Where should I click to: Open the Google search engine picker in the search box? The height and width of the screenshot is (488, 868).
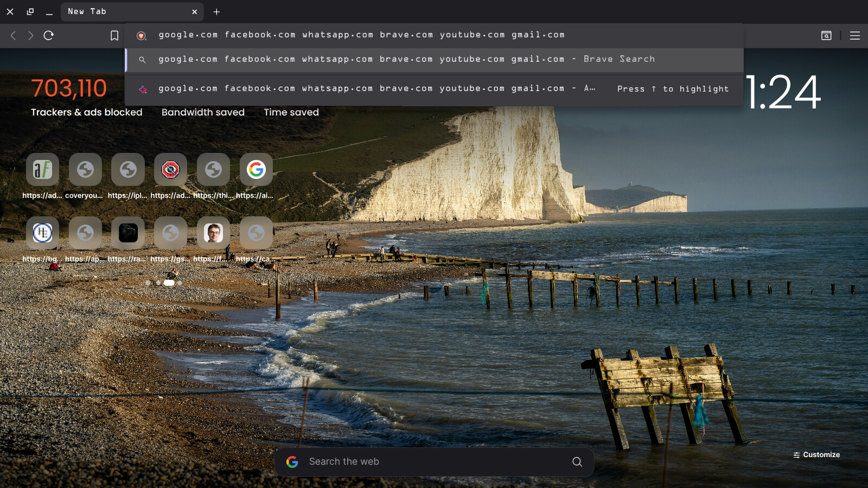pos(292,461)
